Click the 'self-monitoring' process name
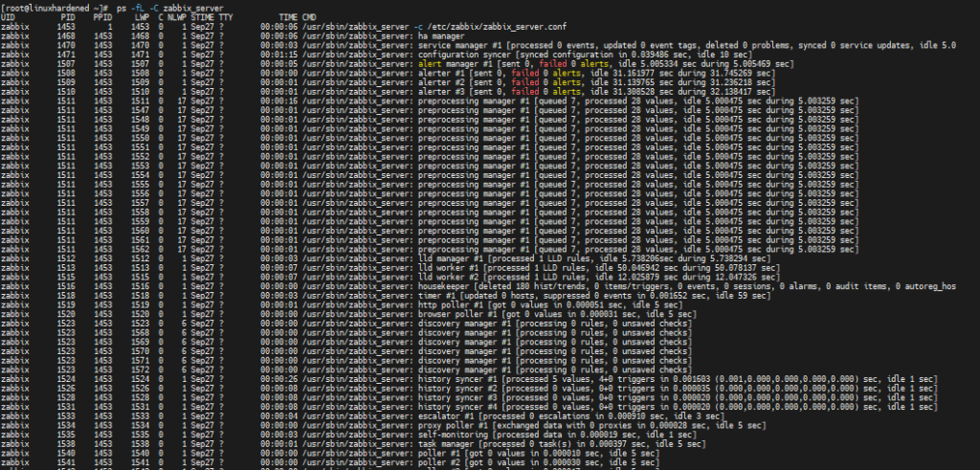The width and height of the screenshot is (980, 470). (x=453, y=435)
